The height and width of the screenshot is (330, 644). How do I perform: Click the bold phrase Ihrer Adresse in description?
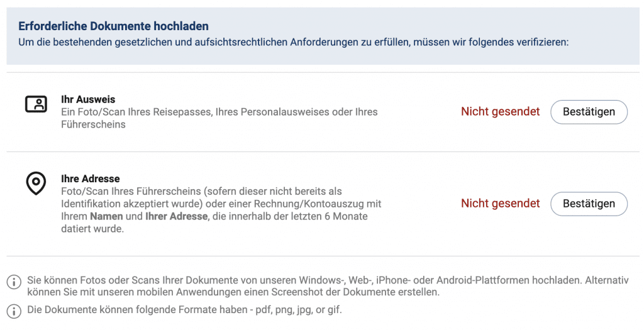click(x=176, y=216)
